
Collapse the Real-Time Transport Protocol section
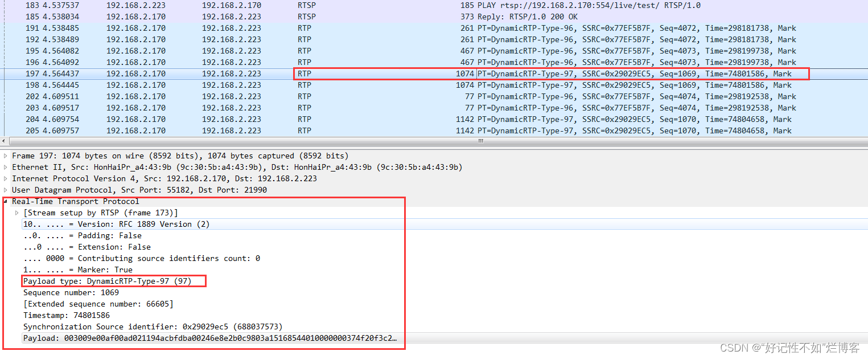(6, 201)
